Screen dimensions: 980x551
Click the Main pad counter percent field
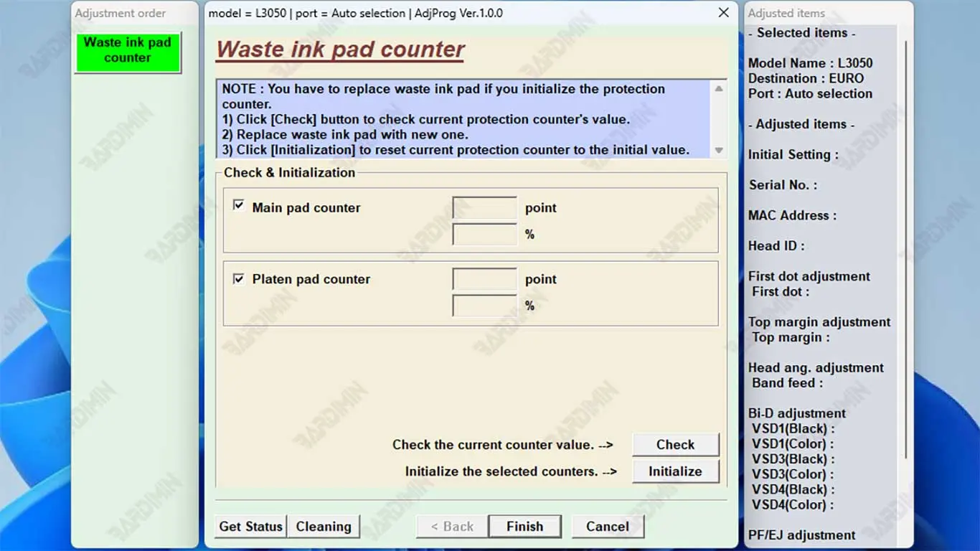pyautogui.click(x=484, y=235)
